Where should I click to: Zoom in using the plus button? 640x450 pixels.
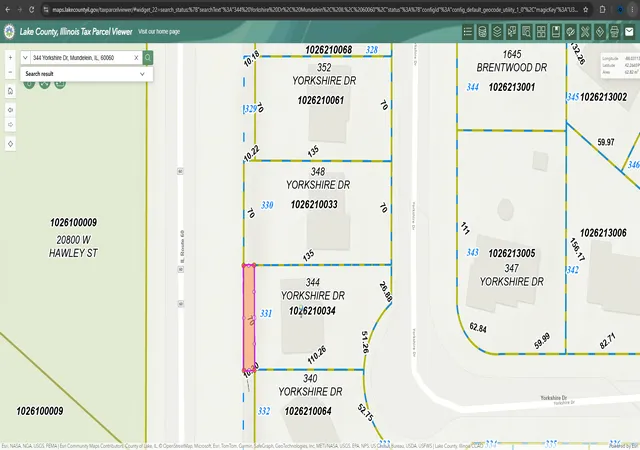[x=11, y=58]
